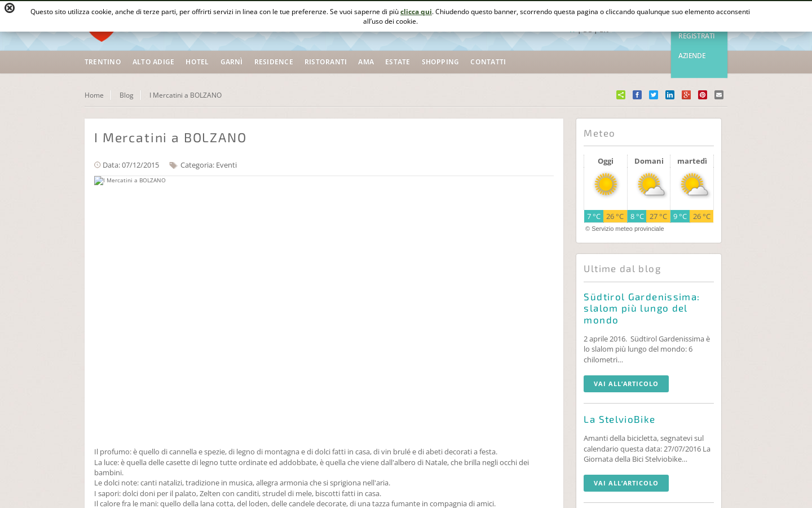Share article via email icon
The image size is (812, 508).
click(719, 95)
